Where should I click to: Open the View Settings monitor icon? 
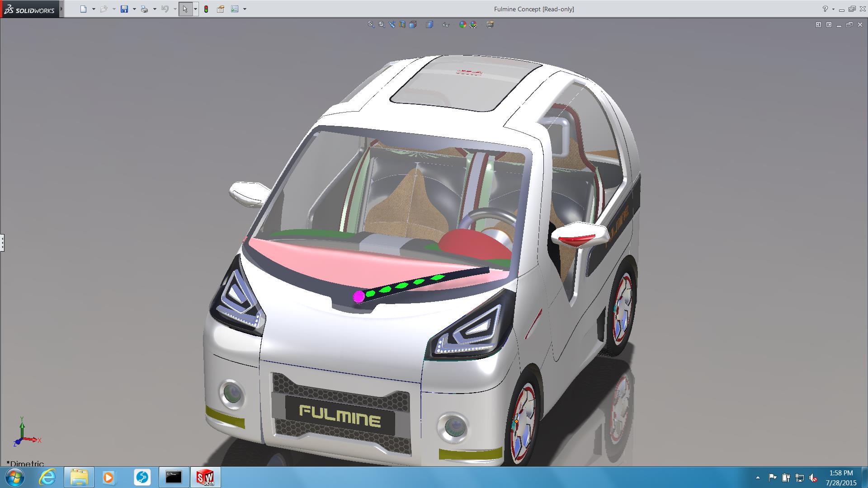490,25
